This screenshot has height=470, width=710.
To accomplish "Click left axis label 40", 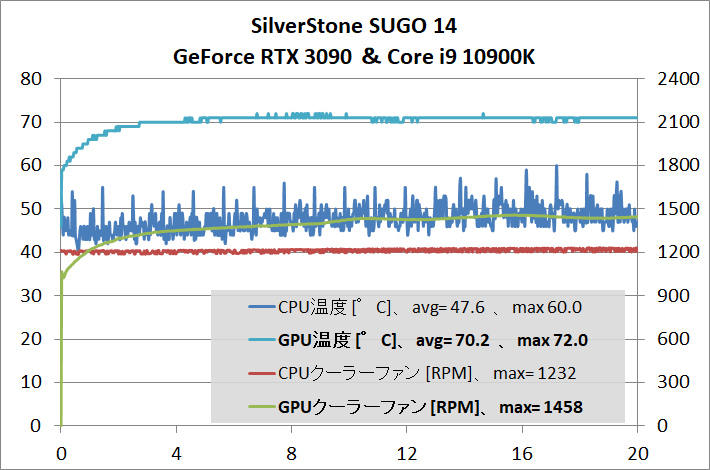I will tap(31, 252).
